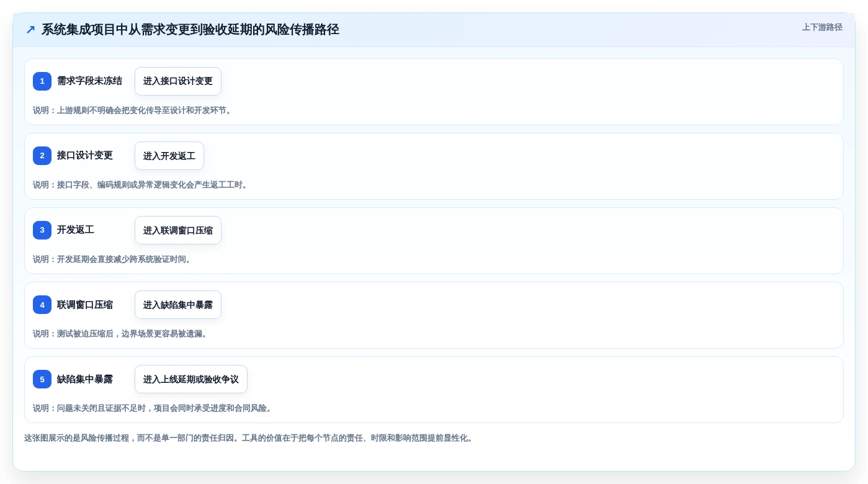This screenshot has height=484, width=868.
Task: Click the 进入接口设计变更 button
Action: point(178,81)
